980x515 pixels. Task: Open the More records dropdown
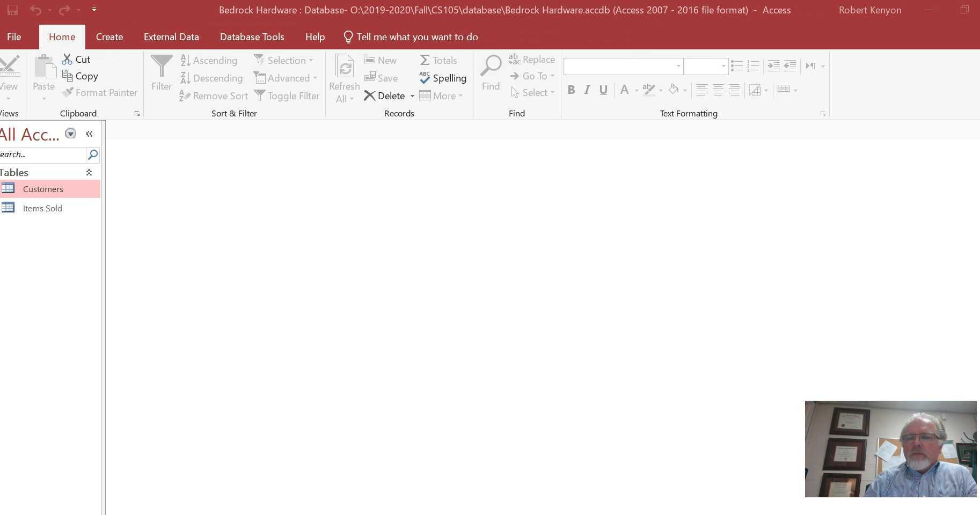point(441,95)
